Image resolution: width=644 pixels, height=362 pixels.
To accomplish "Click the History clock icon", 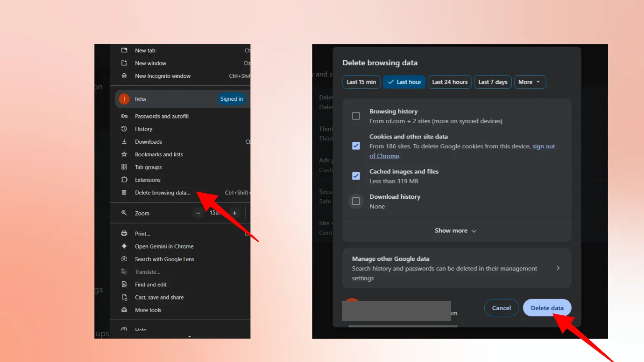I will [124, 129].
